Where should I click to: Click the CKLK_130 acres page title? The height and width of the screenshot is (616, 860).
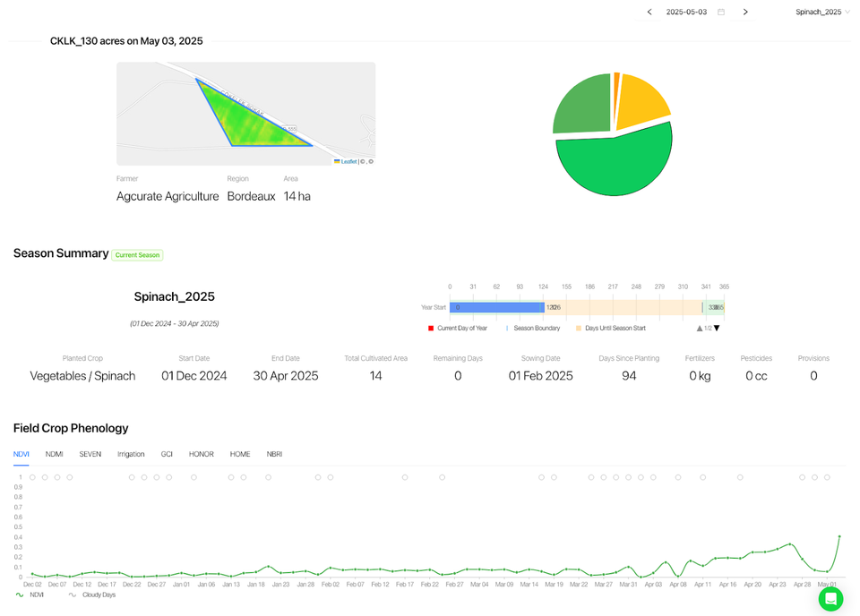point(126,41)
